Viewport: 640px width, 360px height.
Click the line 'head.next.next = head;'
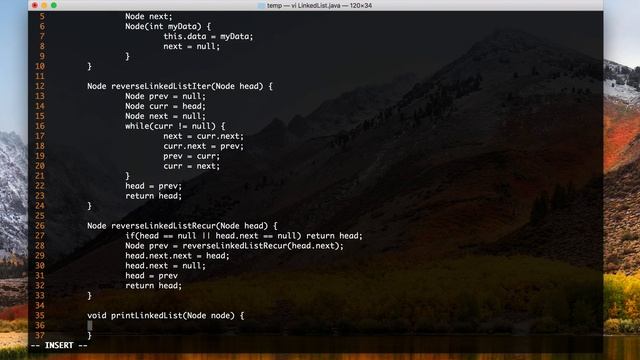click(x=177, y=256)
